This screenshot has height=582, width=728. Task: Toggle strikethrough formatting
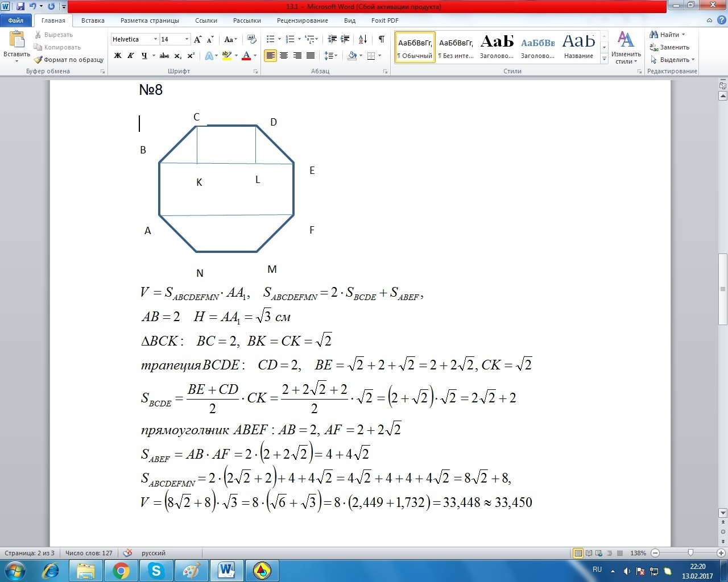[x=164, y=56]
